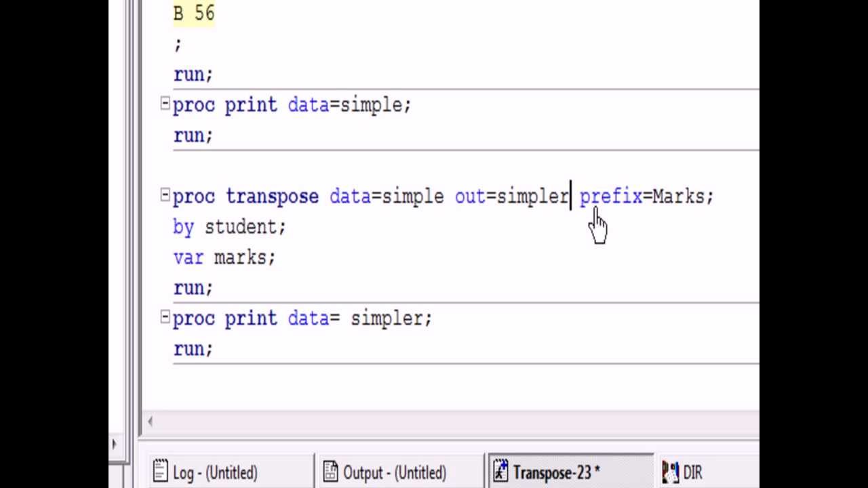Click on 'by student;' line

230,227
